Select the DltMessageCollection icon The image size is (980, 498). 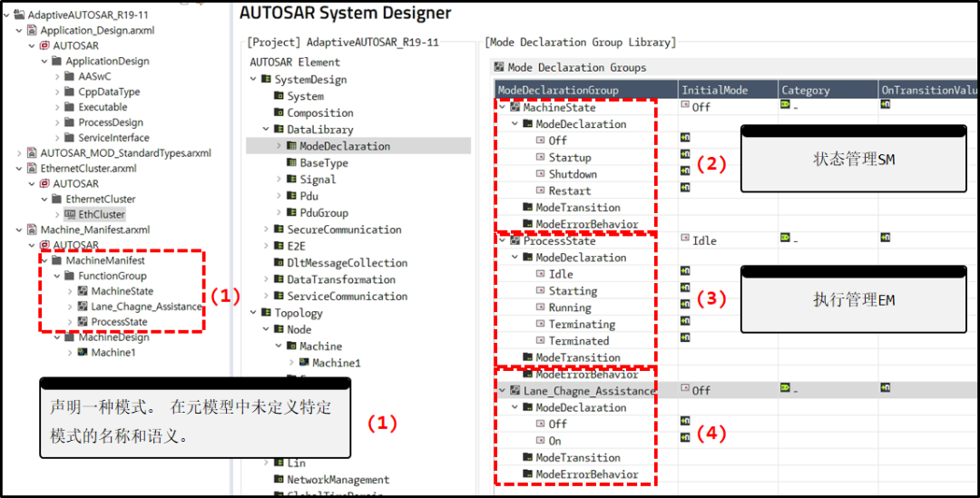point(279,263)
